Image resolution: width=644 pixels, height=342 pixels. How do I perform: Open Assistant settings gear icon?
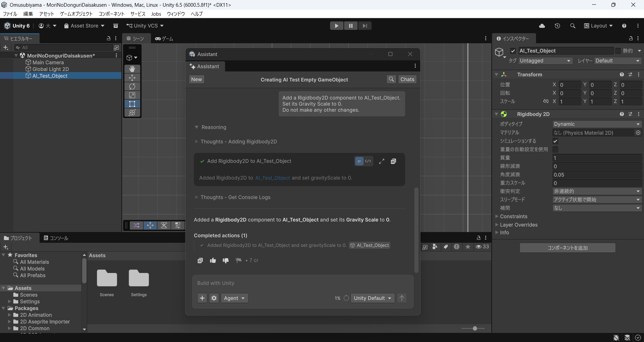pos(214,298)
